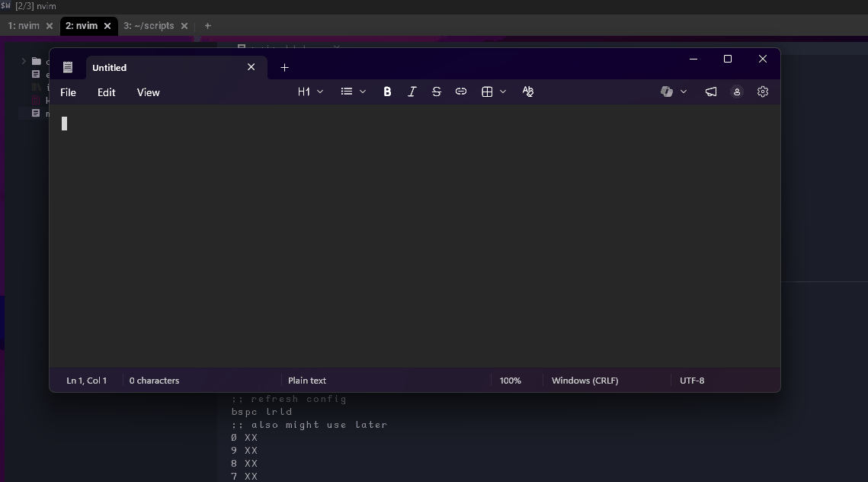Expand the folder in the nvim file tree

(24, 61)
